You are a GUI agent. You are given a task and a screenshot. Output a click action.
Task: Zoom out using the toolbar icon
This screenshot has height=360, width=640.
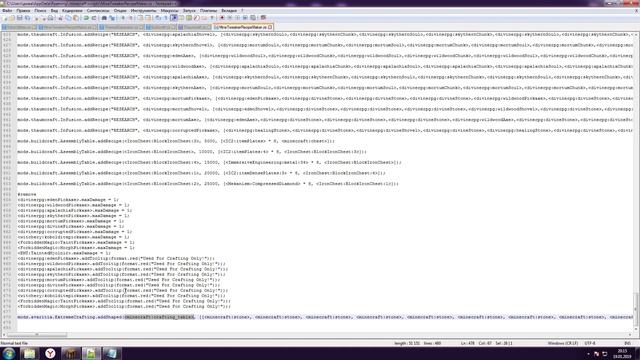coord(131,18)
